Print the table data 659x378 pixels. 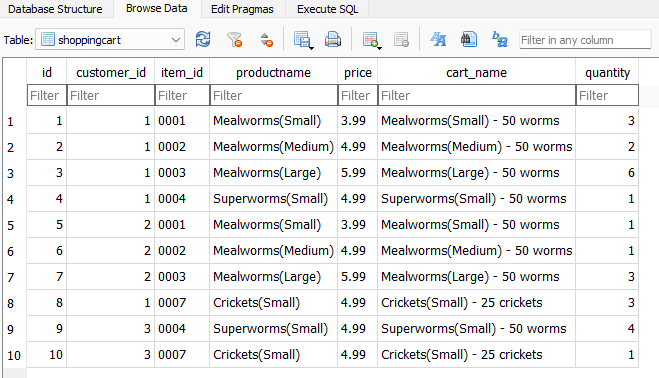coord(333,40)
